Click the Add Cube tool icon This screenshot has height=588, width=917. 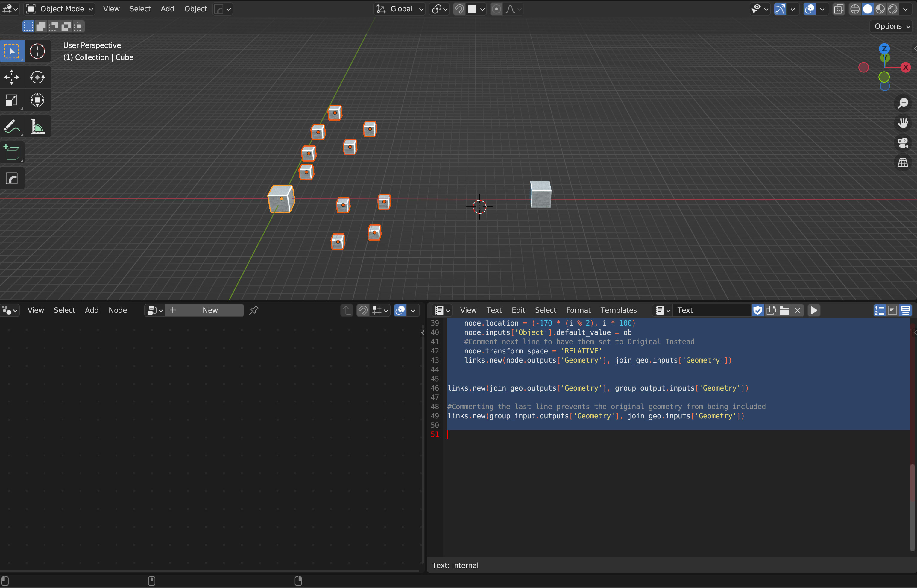13,152
